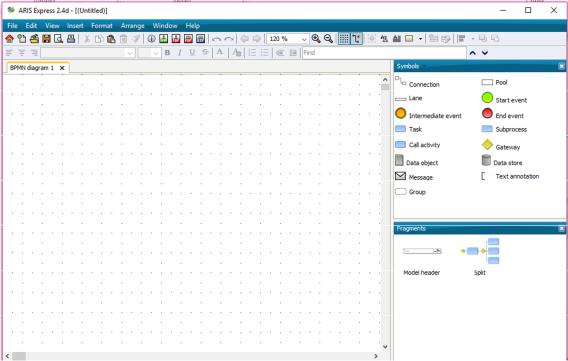Image resolution: width=568 pixels, height=361 pixels.
Task: Toggle the connection routing mode button
Action: point(356,39)
